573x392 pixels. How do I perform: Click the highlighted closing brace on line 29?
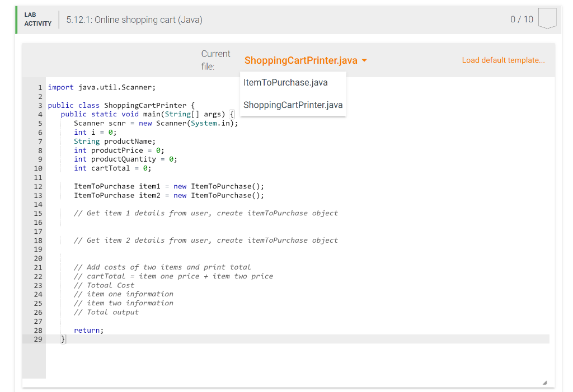(x=63, y=339)
